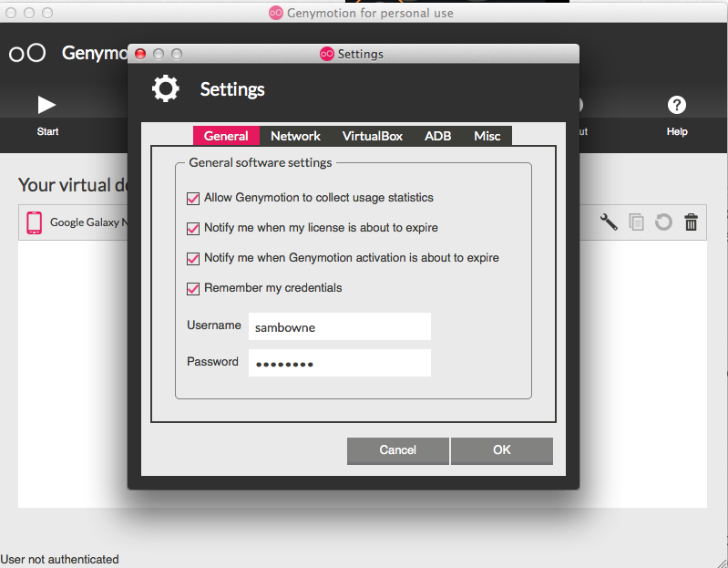Click the Help label in toolbar
Screen dimensions: 728x568
(x=677, y=131)
